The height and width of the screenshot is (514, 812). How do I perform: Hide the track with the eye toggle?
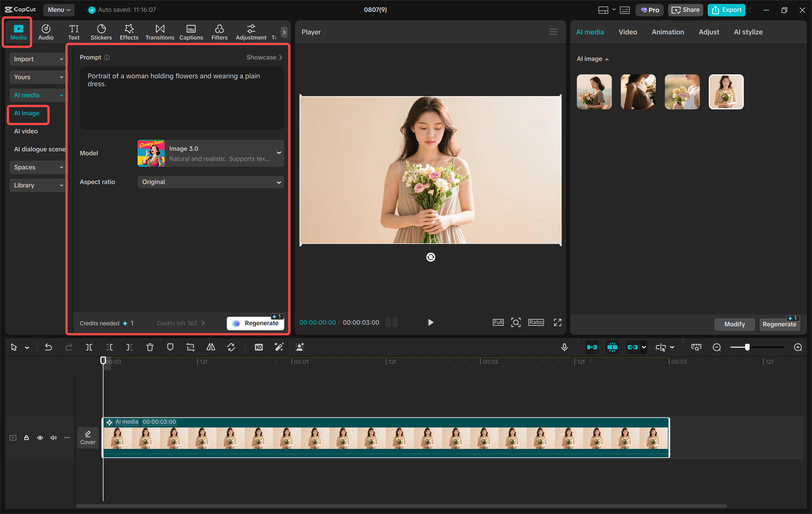(40, 437)
